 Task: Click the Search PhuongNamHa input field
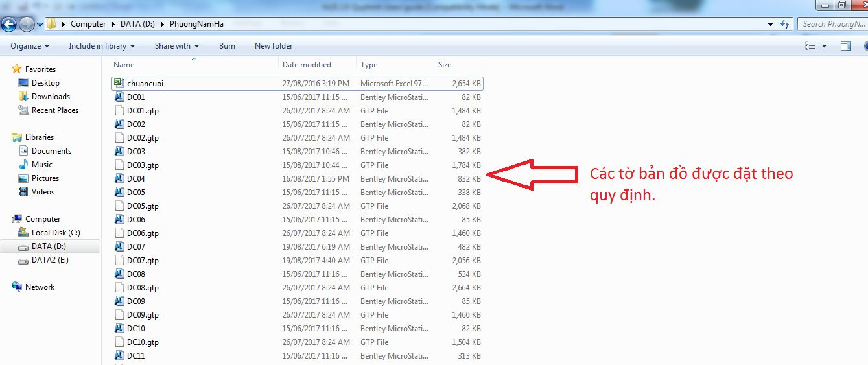click(832, 24)
